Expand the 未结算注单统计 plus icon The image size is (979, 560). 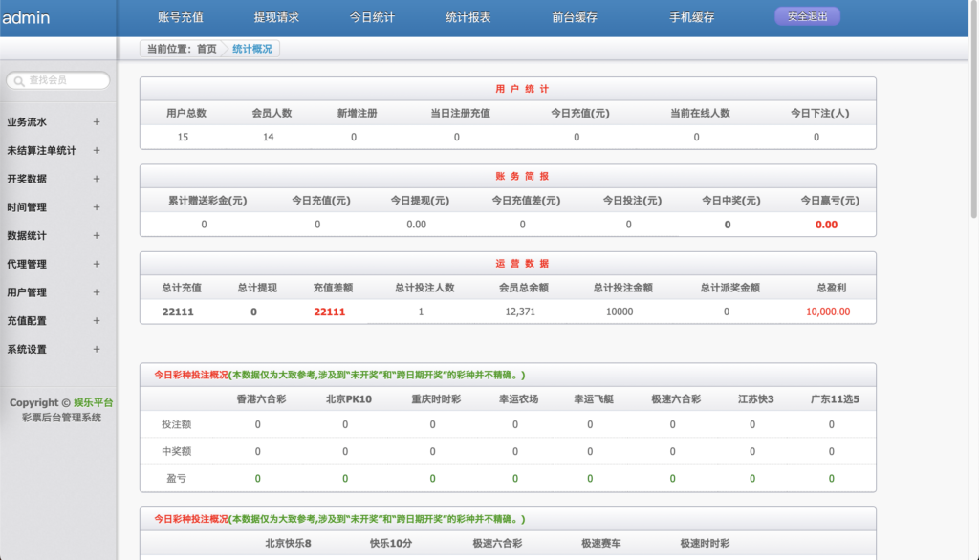point(96,151)
